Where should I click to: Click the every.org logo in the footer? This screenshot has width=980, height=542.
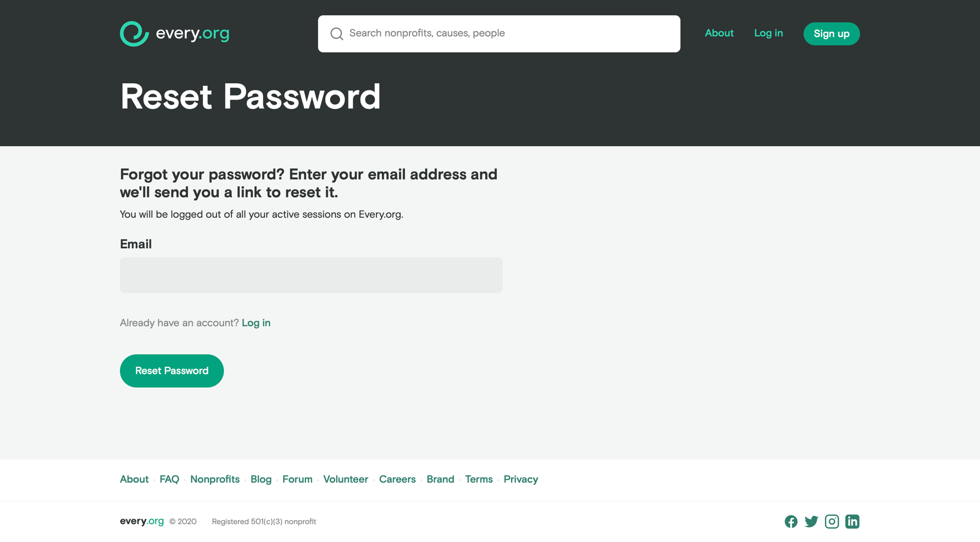[x=141, y=521]
